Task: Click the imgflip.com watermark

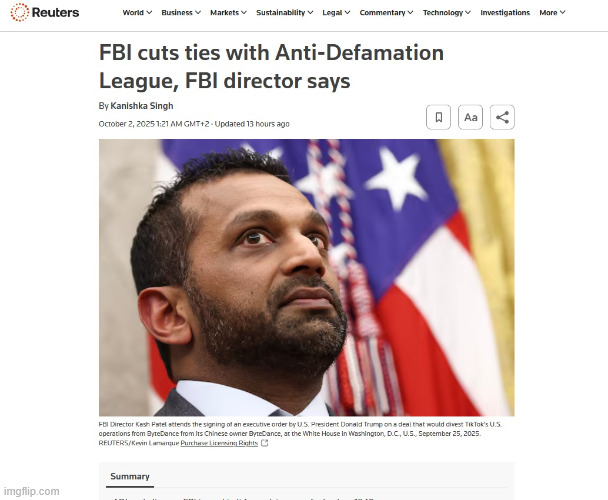Action: click(x=32, y=491)
